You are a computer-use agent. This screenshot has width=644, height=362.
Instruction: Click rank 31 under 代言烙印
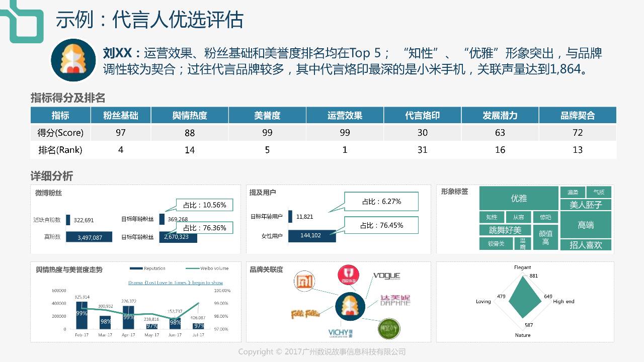(423, 150)
